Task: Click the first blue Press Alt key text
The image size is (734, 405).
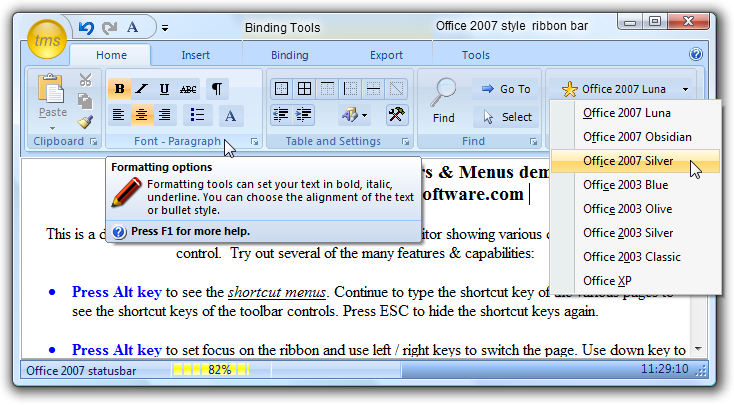Action: click(117, 292)
